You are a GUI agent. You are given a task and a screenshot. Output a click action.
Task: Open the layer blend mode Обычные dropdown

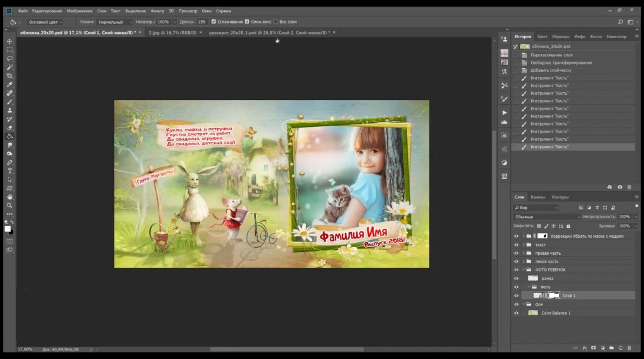[x=547, y=217]
